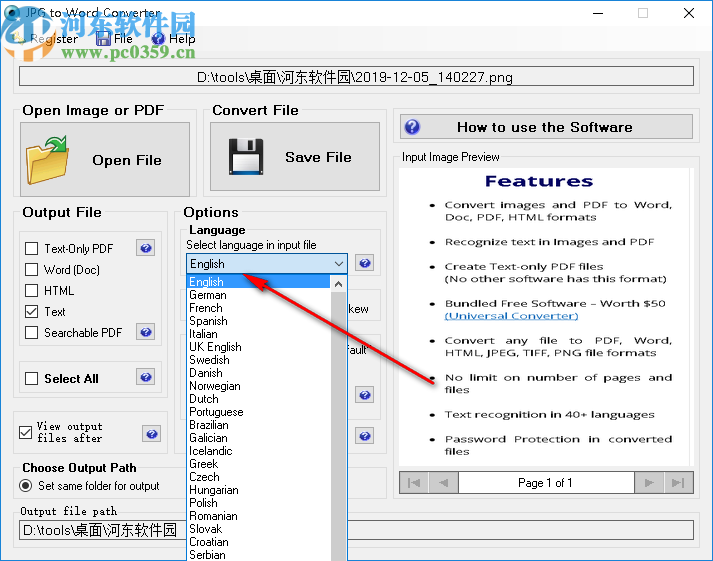Open help for Text-Only PDF option

(146, 248)
